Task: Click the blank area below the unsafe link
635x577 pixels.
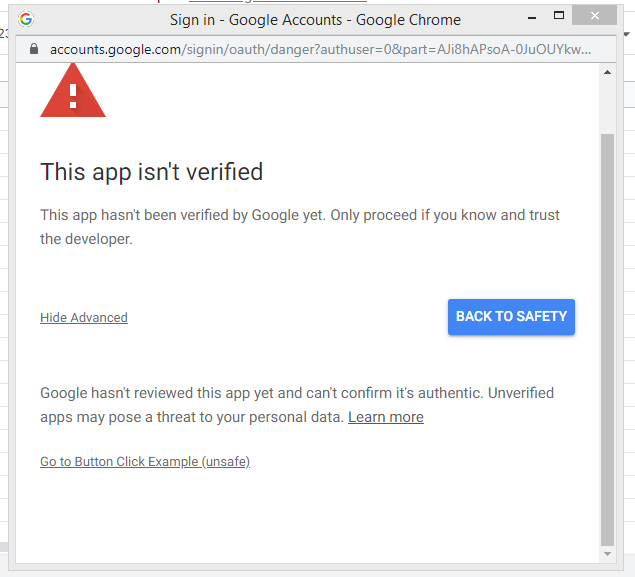Action: click(x=300, y=515)
